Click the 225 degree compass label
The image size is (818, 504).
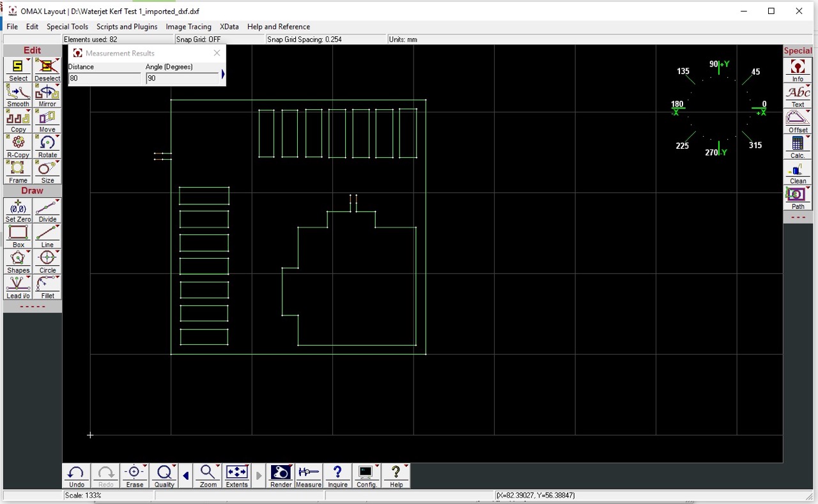pos(683,146)
